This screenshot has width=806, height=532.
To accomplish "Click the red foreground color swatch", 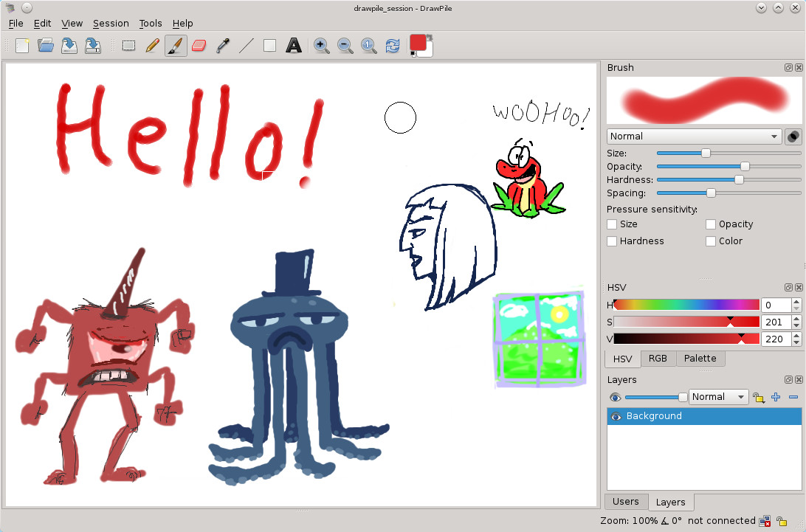I will click(x=418, y=43).
